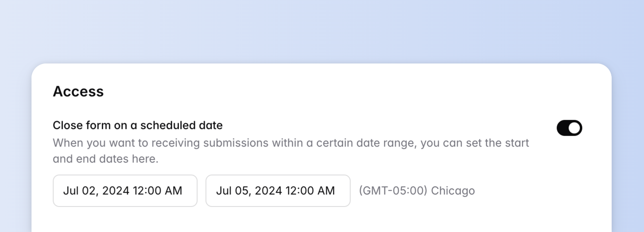Click the "Access" section heading
The height and width of the screenshot is (232, 644).
tap(78, 91)
